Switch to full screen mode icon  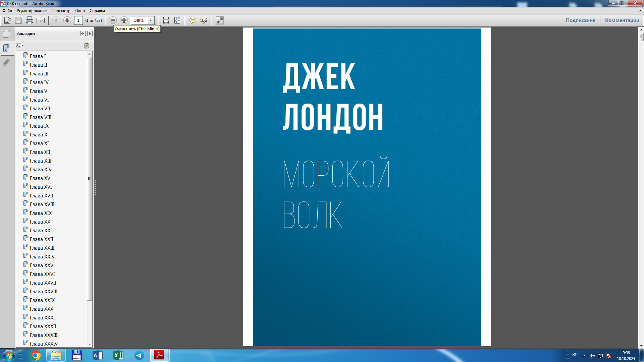220,20
